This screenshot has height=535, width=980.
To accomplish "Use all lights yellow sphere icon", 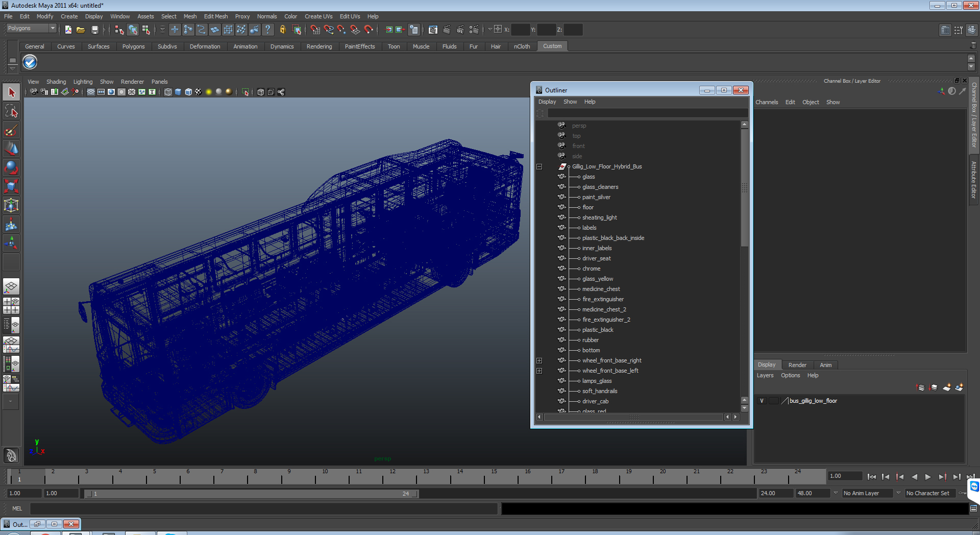I will (x=209, y=92).
